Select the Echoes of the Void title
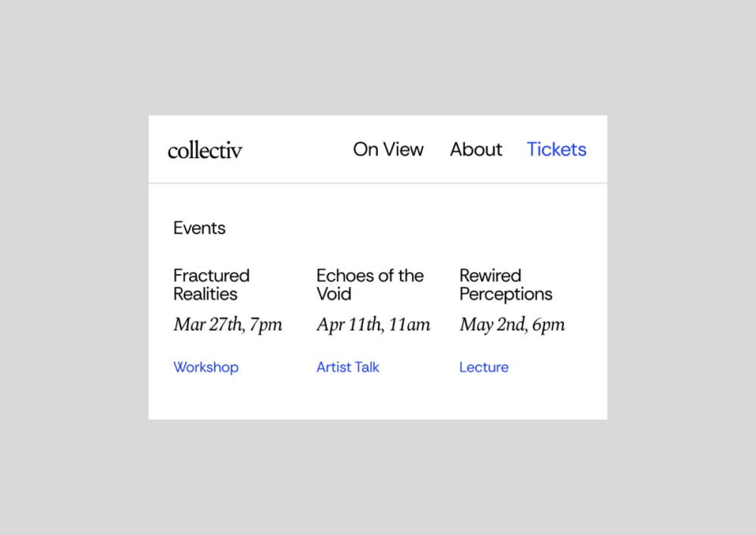This screenshot has width=756, height=535. click(370, 285)
